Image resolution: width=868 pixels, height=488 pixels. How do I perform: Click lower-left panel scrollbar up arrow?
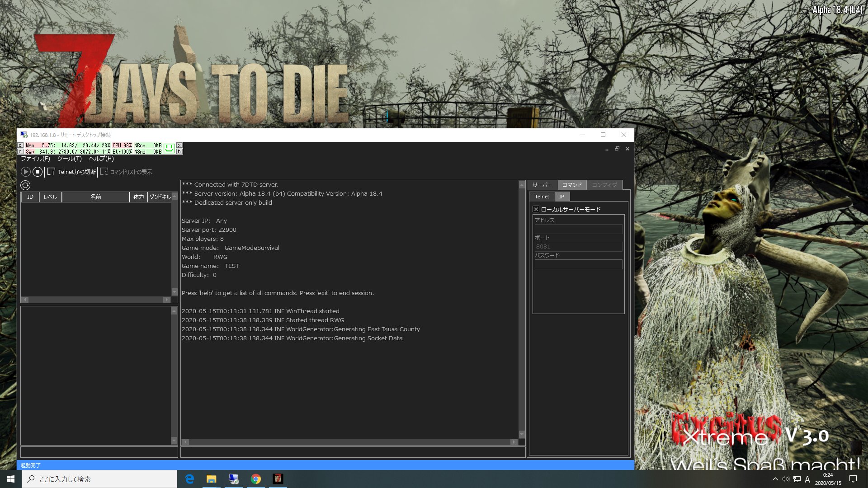click(174, 311)
